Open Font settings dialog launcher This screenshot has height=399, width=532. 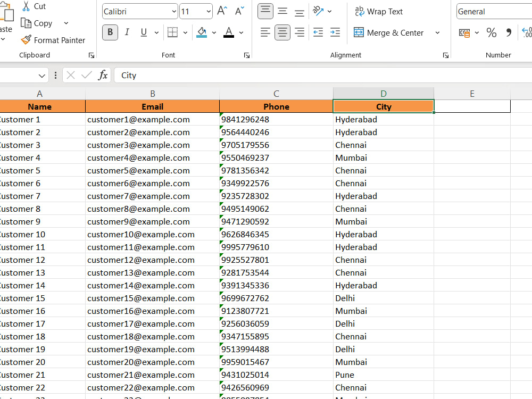click(x=247, y=55)
